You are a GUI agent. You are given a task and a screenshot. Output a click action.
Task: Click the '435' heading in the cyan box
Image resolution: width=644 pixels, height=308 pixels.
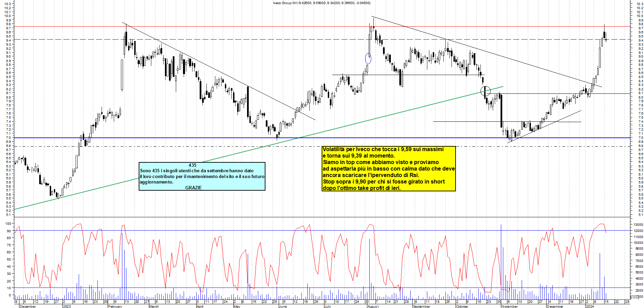(x=193, y=165)
